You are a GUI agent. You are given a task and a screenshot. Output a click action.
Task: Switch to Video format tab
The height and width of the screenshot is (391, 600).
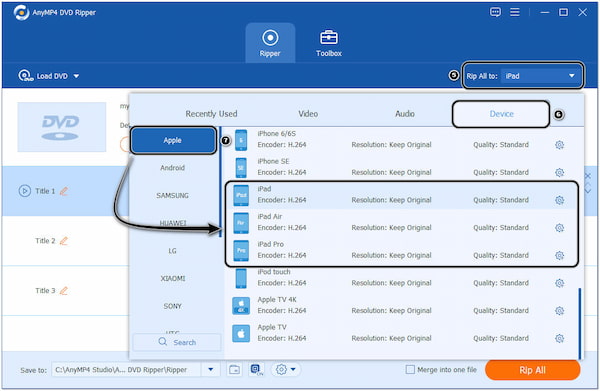pyautogui.click(x=308, y=114)
